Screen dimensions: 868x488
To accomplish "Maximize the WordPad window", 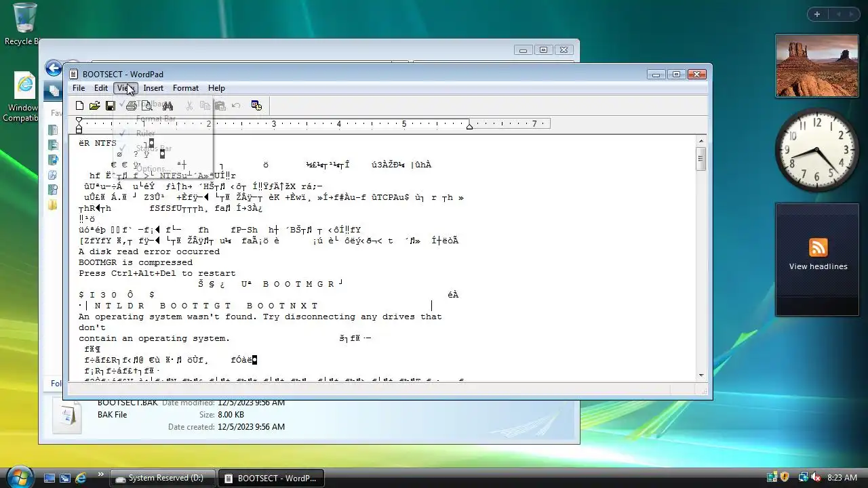I will point(676,74).
